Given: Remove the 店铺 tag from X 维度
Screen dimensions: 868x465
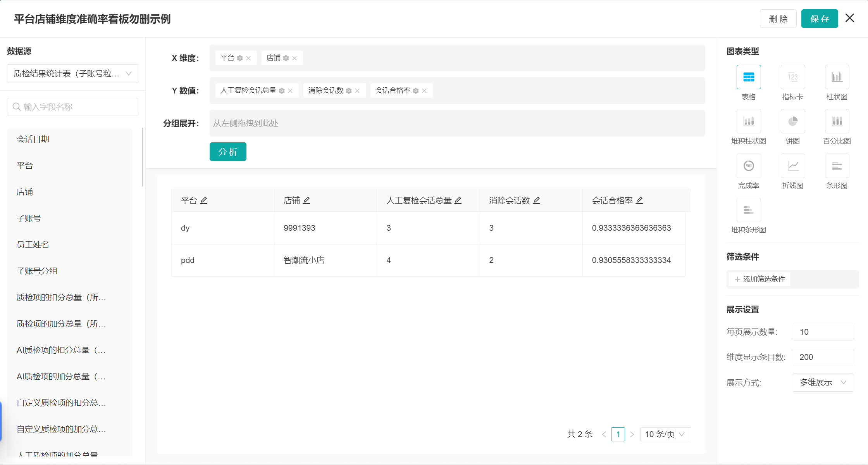Looking at the screenshot, I should click(x=294, y=58).
